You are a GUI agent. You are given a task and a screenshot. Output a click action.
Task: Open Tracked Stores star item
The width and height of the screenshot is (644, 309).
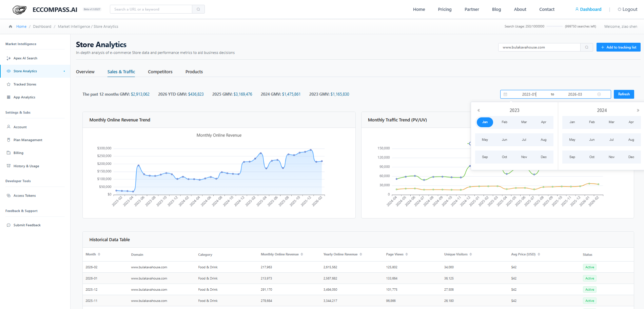coord(24,84)
